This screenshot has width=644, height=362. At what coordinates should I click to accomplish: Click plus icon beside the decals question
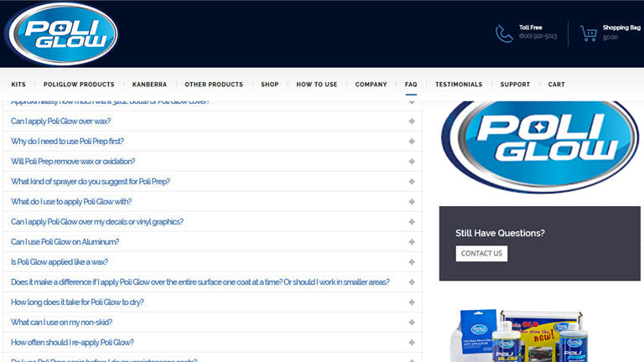412,221
